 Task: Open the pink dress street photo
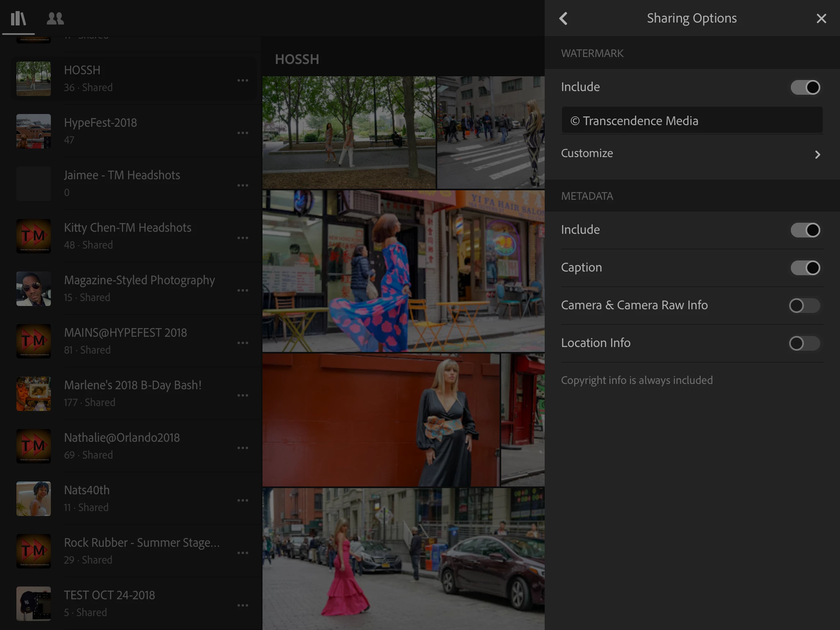[403, 558]
